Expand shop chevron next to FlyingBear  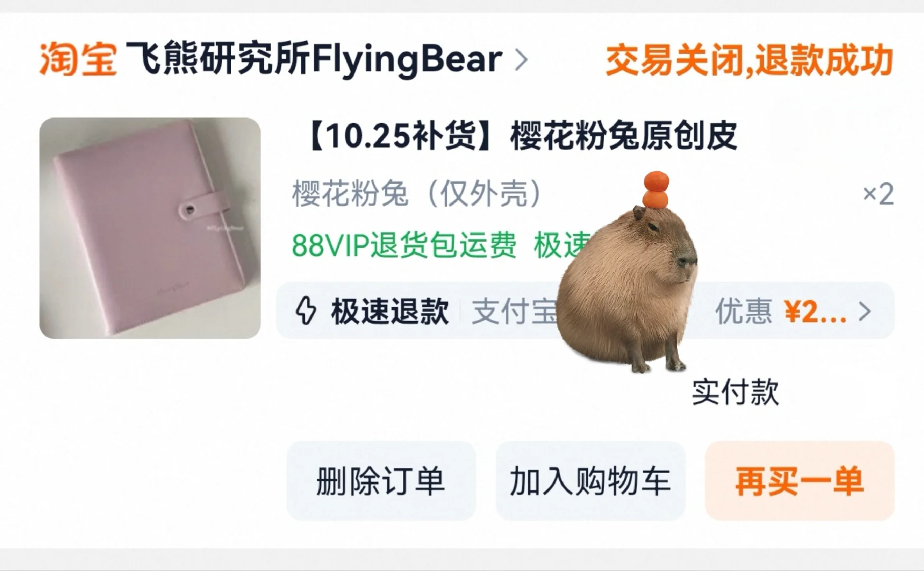point(521,60)
